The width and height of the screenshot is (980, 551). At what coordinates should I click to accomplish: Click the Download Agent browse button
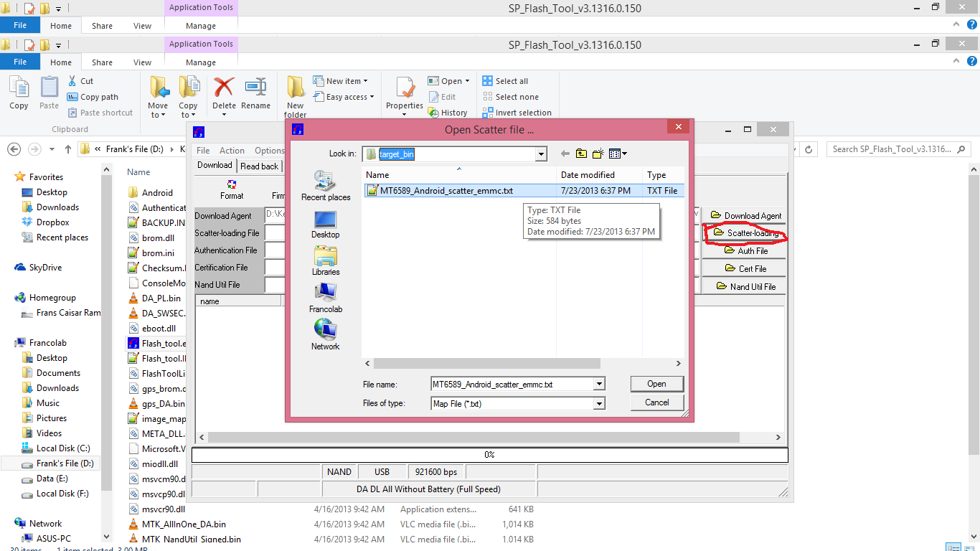point(745,215)
